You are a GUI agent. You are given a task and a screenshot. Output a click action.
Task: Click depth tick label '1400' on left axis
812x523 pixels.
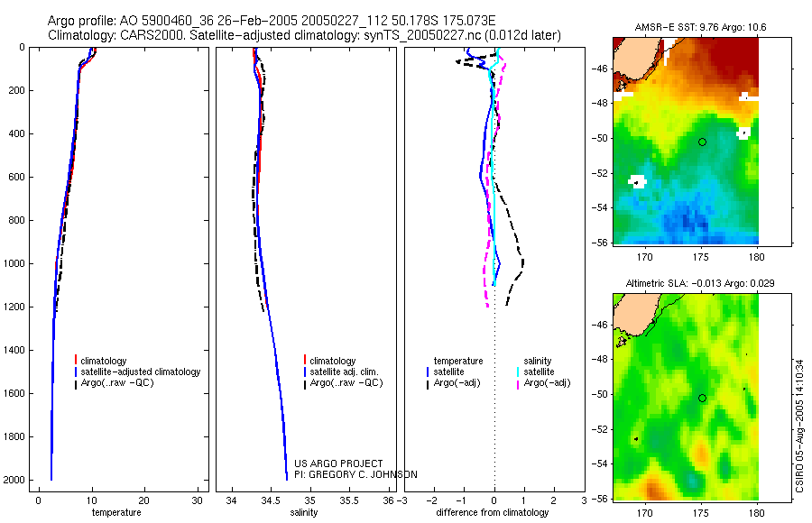pyautogui.click(x=14, y=350)
